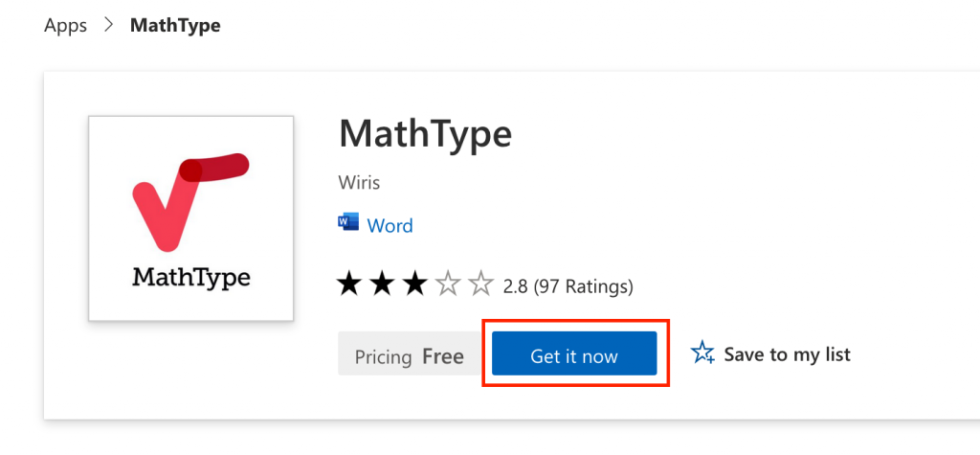Click the breadcrumb chevron separator
The image size is (980, 455).
pos(108,26)
